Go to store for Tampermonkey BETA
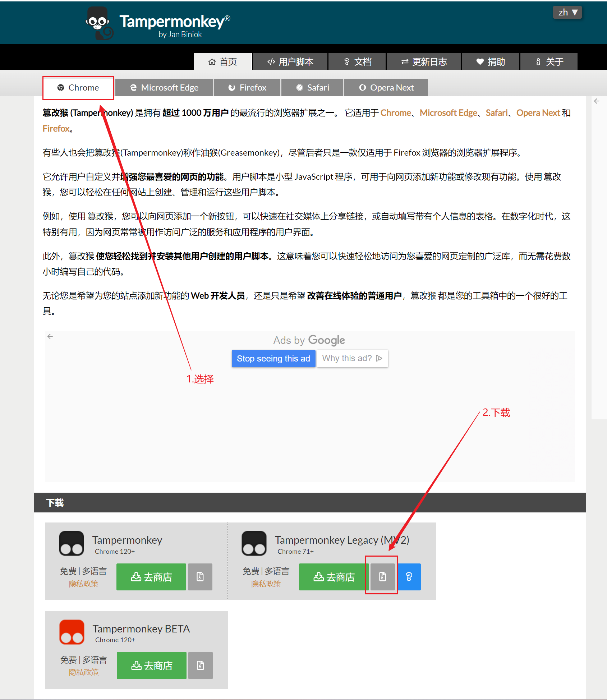Screen dimensions: 607x700 pyautogui.click(x=152, y=666)
